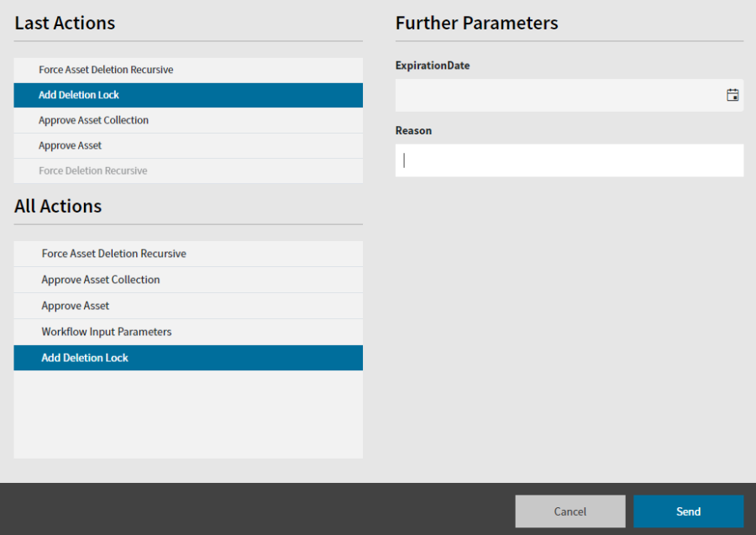Select Force Asset Deletion Recursive in All Actions
Image resolution: width=756 pixels, height=535 pixels.
tap(188, 254)
